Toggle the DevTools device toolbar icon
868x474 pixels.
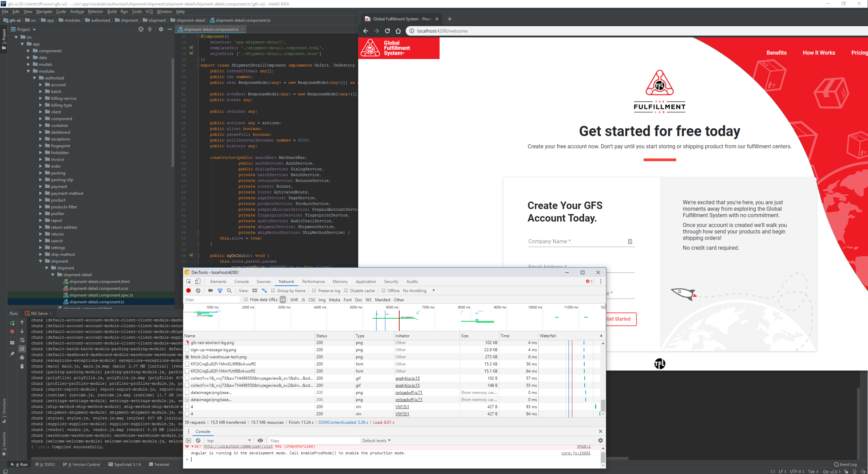click(x=198, y=281)
